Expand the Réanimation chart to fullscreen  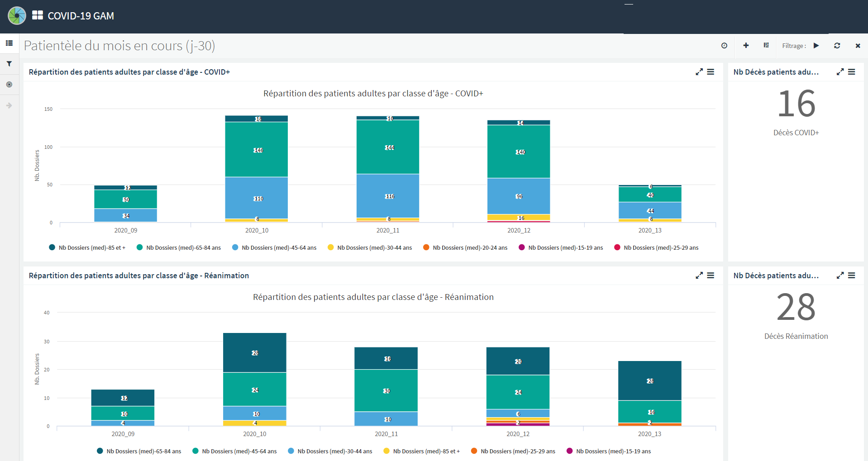point(699,276)
